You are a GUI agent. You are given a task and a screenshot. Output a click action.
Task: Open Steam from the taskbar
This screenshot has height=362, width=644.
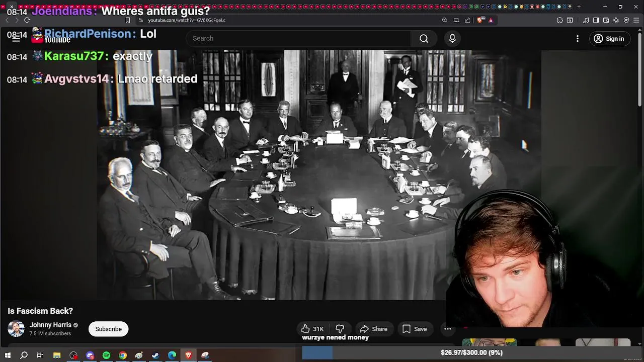[155, 355]
